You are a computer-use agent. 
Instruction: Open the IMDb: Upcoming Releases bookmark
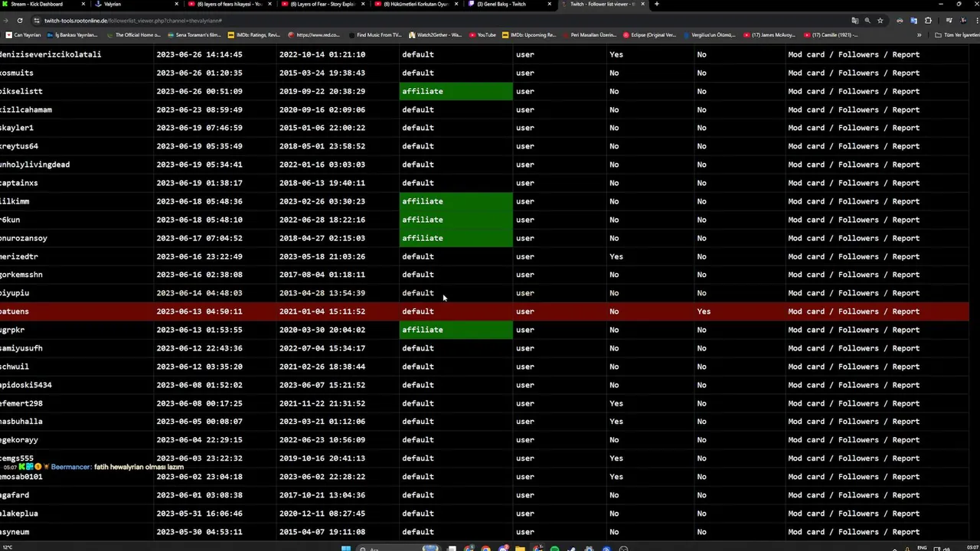[x=529, y=35]
